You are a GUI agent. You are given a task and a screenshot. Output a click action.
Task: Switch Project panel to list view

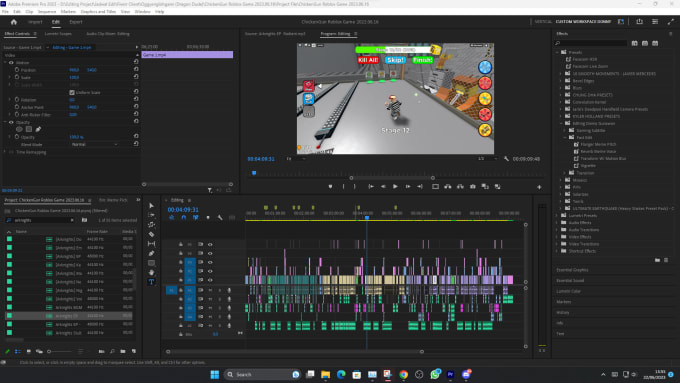[18, 351]
